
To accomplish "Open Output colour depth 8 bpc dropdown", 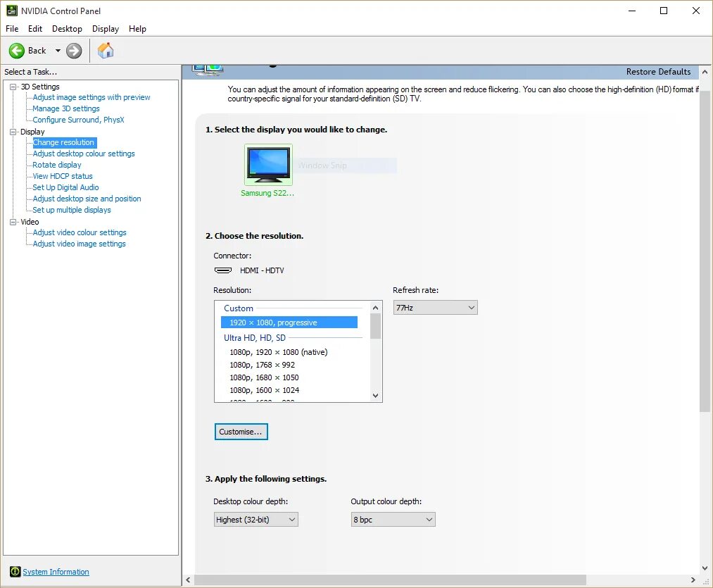I will 393,519.
